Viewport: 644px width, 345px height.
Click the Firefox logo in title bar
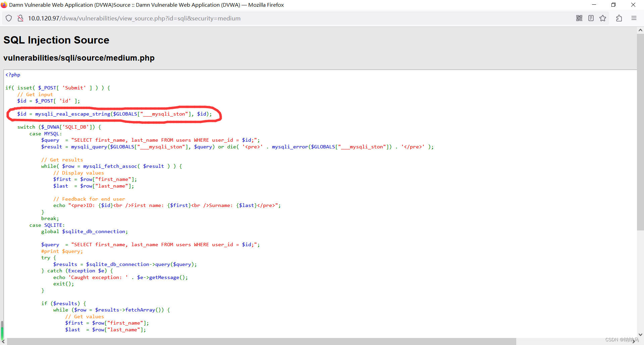[4, 5]
